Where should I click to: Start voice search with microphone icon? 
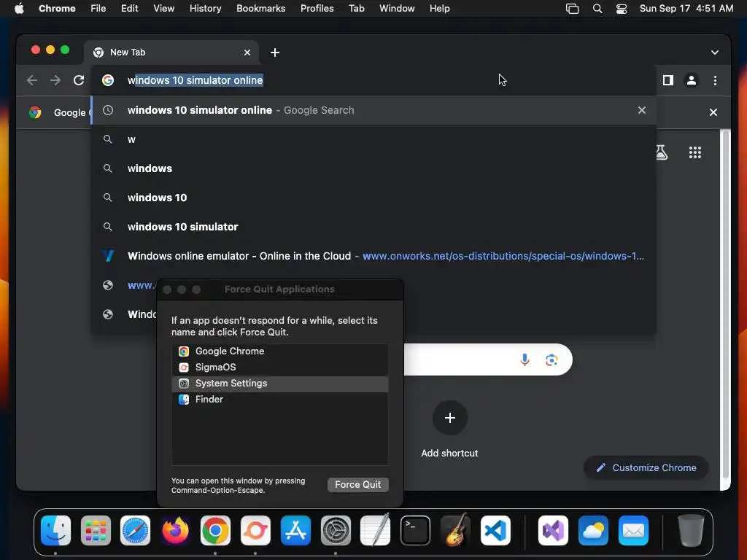pos(525,359)
